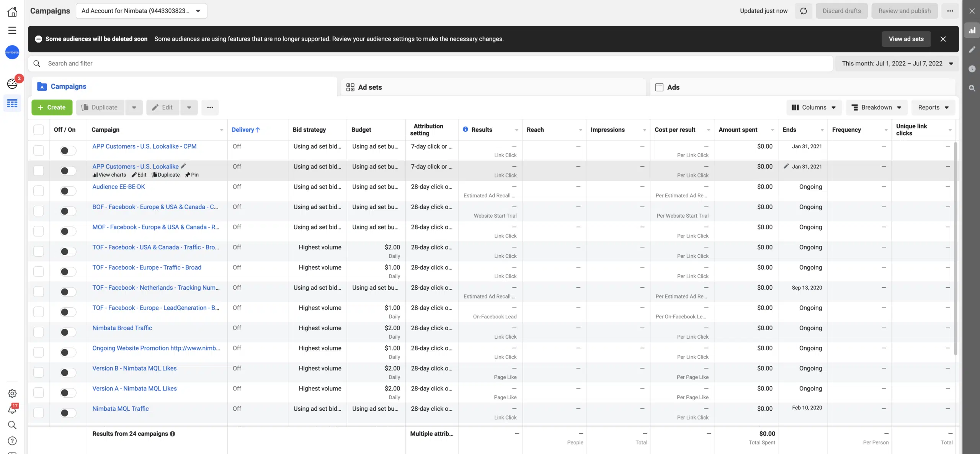Open the Columns dropdown
The image size is (980, 454).
[x=814, y=107]
